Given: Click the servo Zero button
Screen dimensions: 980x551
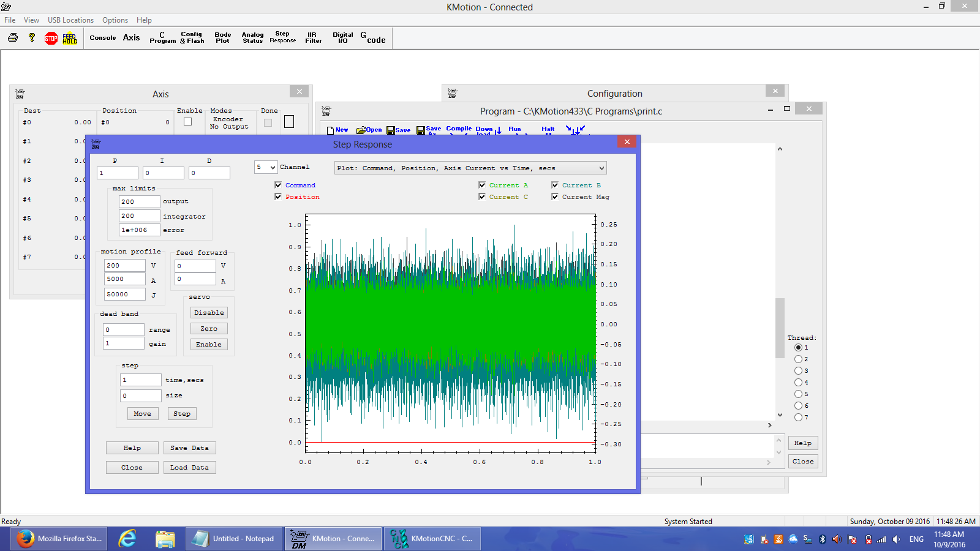Looking at the screenshot, I should coord(208,329).
